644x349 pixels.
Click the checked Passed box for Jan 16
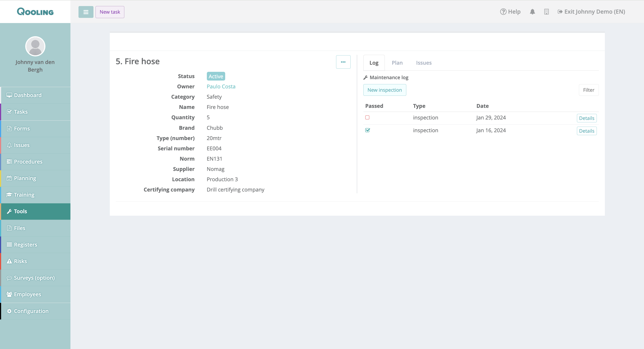click(367, 130)
